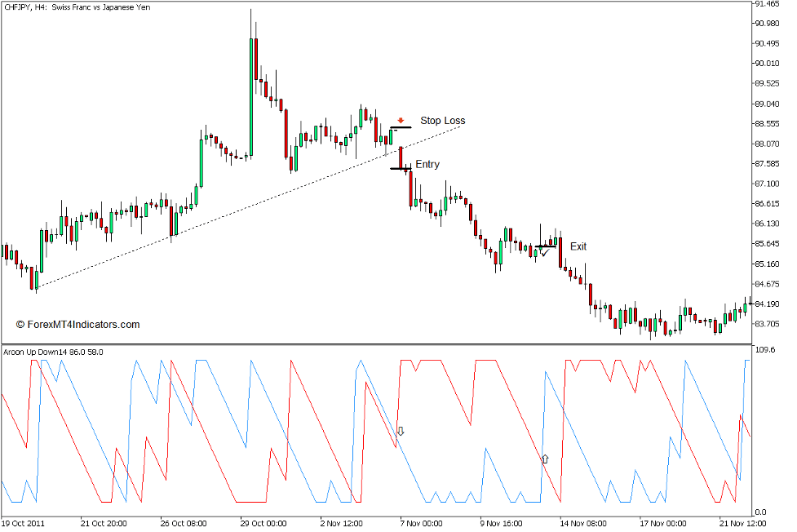
Task: Click the Entry text label on the chart
Action: [427, 164]
